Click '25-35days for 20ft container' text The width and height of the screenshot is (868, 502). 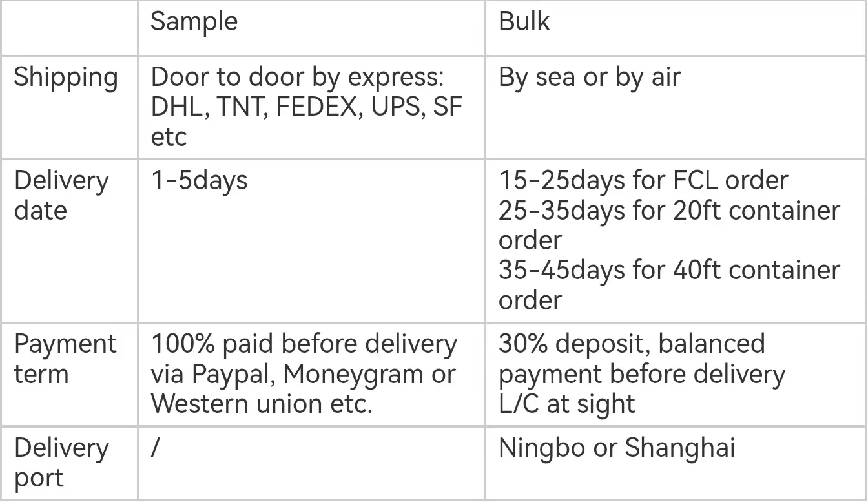tap(669, 211)
